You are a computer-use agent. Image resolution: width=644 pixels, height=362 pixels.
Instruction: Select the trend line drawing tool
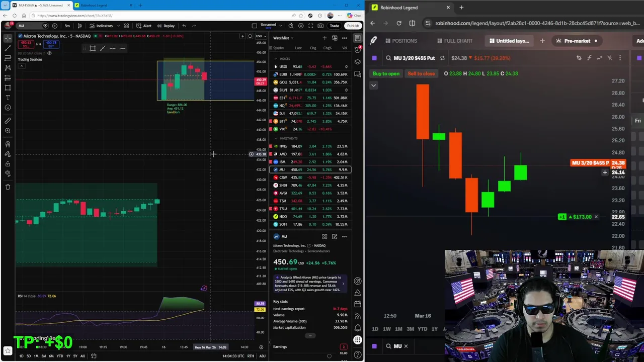coord(8,48)
